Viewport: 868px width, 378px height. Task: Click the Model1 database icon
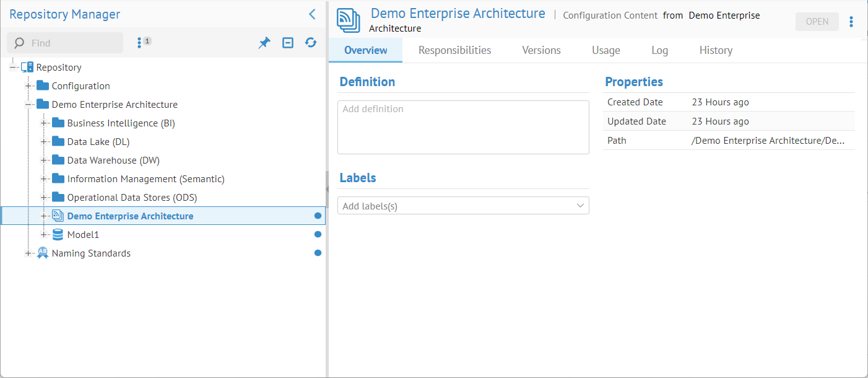pos(58,234)
